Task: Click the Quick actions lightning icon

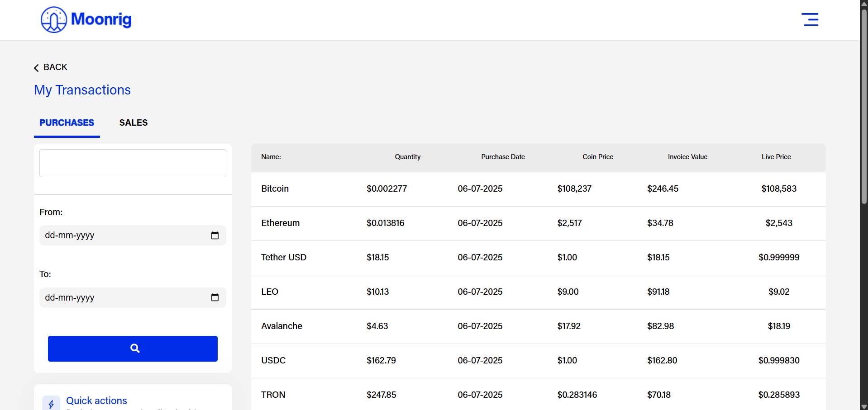Action: [x=51, y=404]
